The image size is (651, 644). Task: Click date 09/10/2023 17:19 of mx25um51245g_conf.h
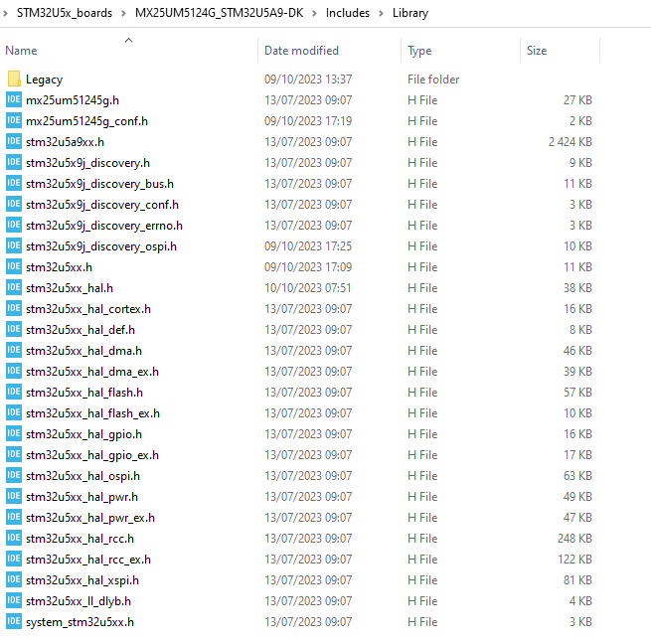click(308, 121)
